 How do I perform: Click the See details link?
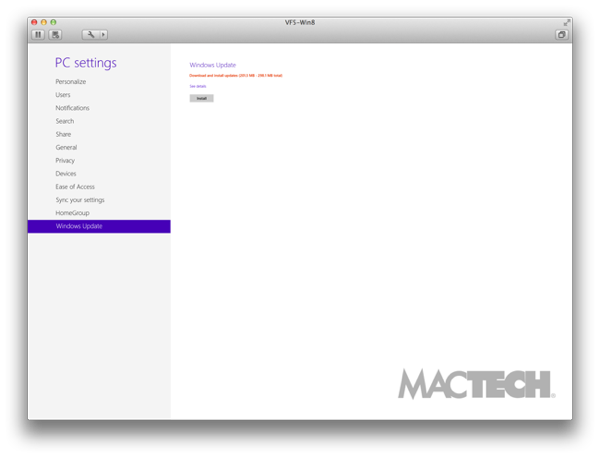(x=198, y=87)
